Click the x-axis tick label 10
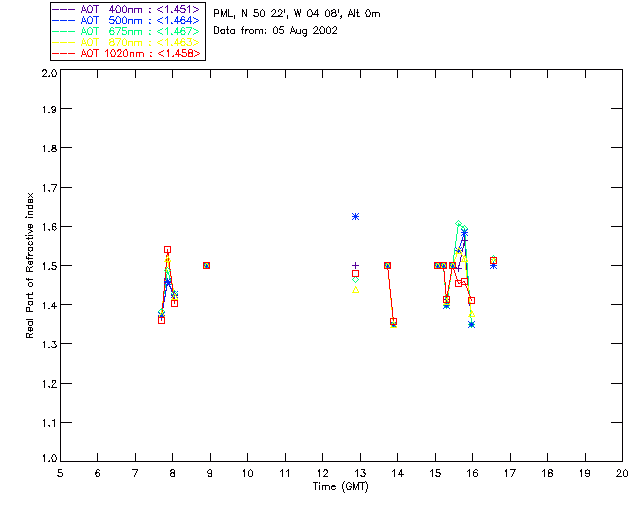640x512 pixels. pyautogui.click(x=247, y=473)
